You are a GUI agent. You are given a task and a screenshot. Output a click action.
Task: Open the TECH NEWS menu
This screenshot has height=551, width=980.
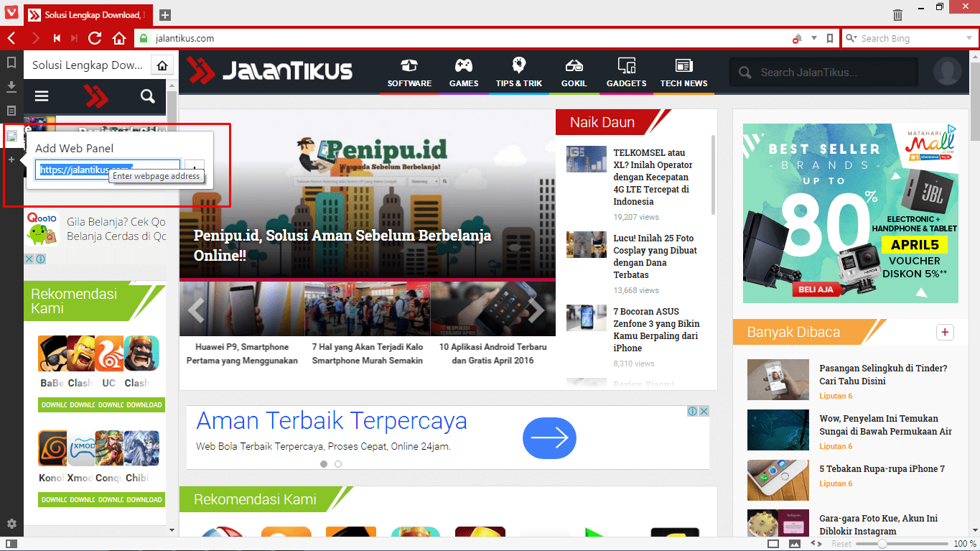(x=683, y=73)
